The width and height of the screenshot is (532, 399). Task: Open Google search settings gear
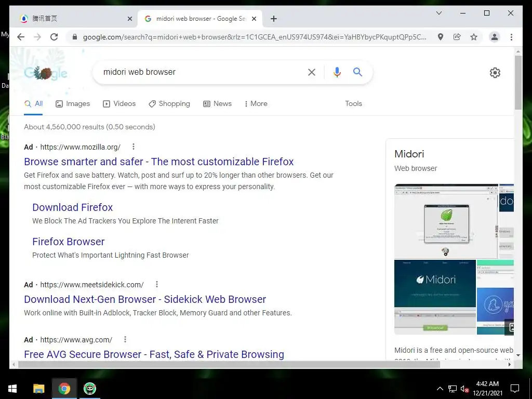point(495,73)
